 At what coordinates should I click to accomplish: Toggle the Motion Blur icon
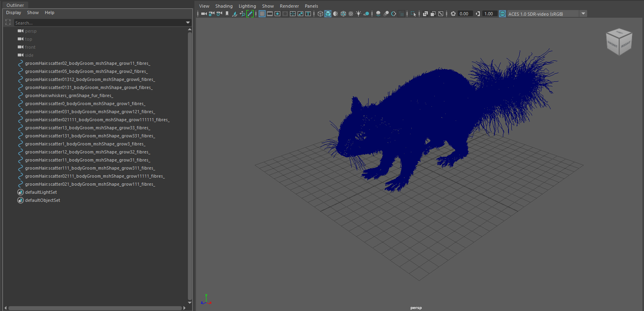point(386,14)
